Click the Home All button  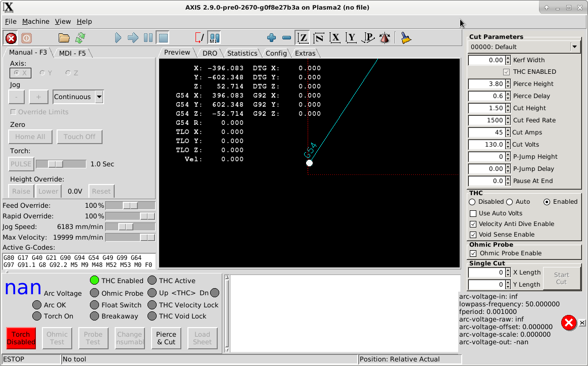[x=30, y=136]
